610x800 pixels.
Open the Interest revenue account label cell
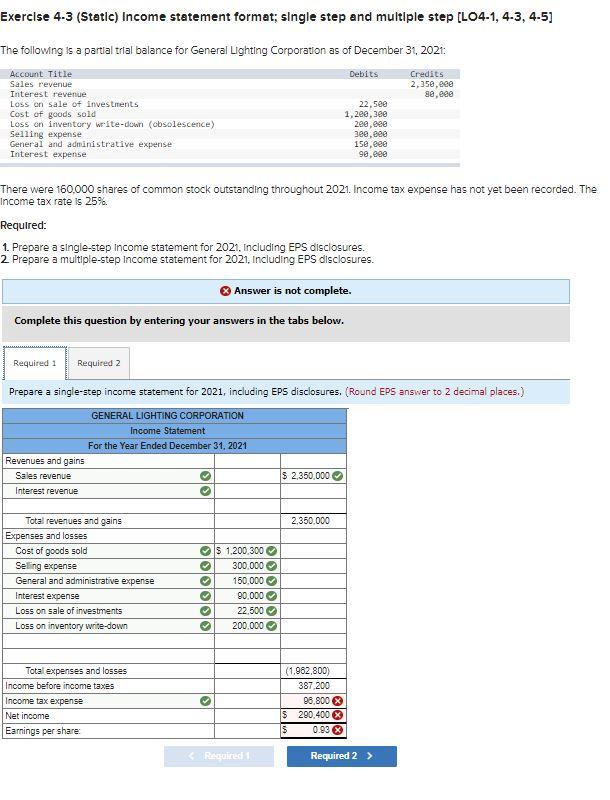[109, 491]
